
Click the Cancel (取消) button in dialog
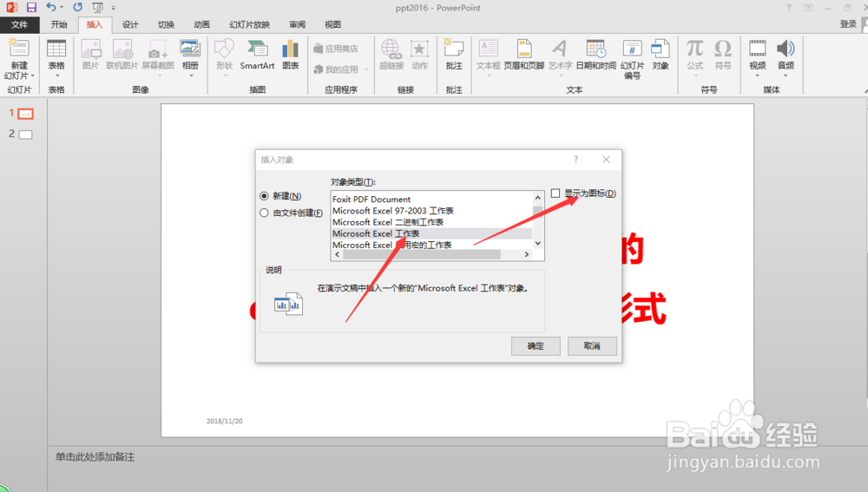[592, 346]
